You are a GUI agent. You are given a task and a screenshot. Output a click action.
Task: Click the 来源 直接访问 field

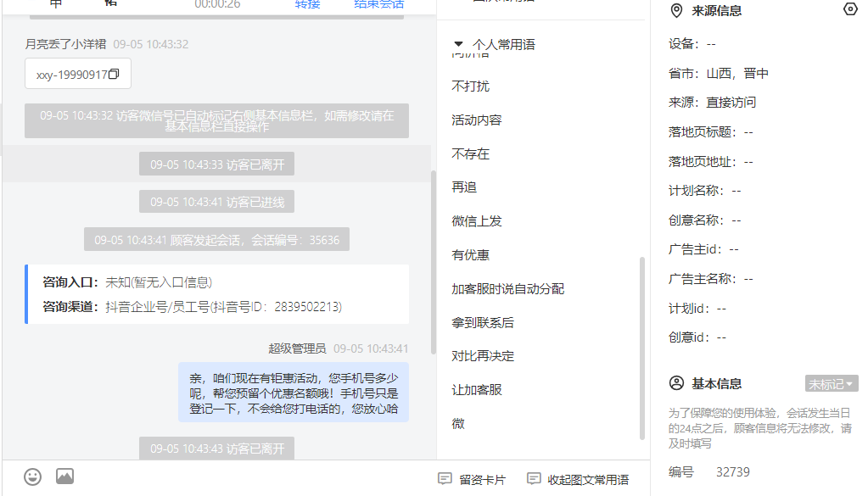click(712, 103)
